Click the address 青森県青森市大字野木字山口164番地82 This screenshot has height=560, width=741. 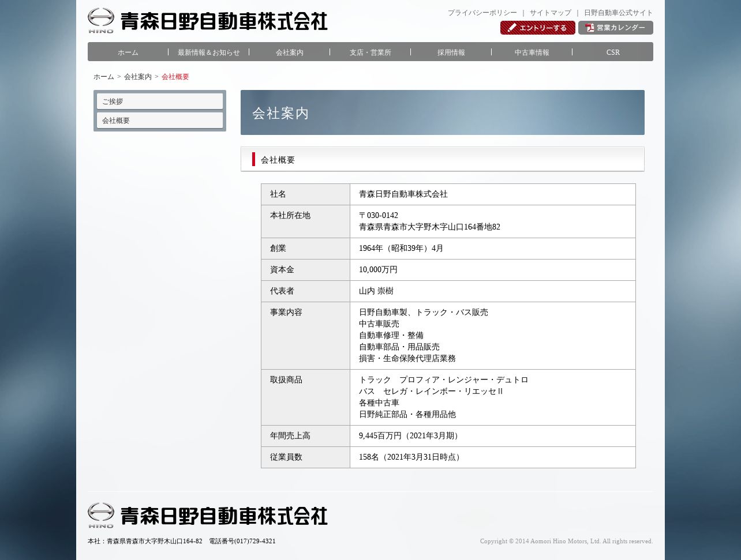pos(429,227)
